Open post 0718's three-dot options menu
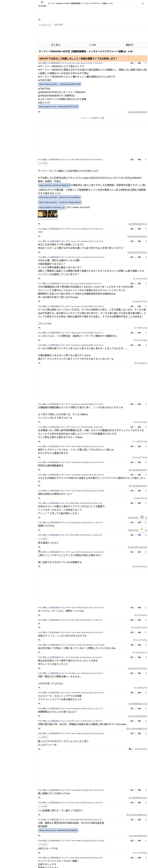Screen dimensions: 148x868 (146, 306)
